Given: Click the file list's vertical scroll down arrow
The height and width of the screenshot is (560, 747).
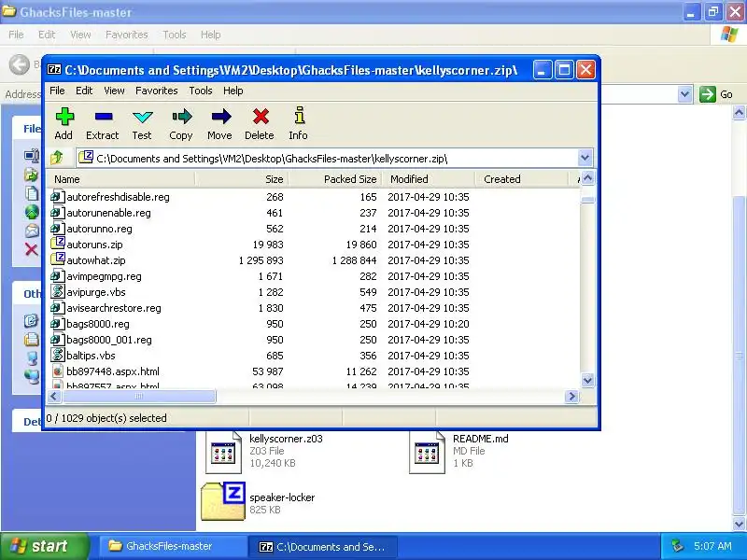Looking at the screenshot, I should [587, 380].
